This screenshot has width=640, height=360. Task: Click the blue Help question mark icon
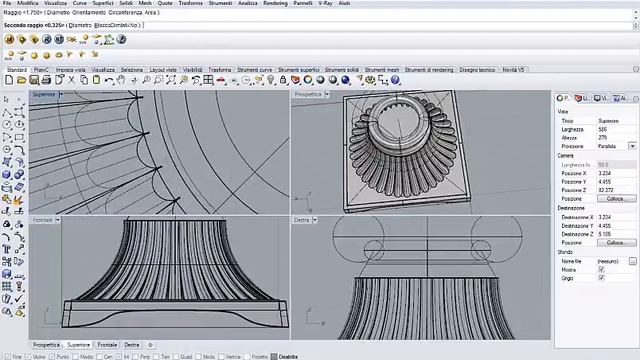[395, 80]
